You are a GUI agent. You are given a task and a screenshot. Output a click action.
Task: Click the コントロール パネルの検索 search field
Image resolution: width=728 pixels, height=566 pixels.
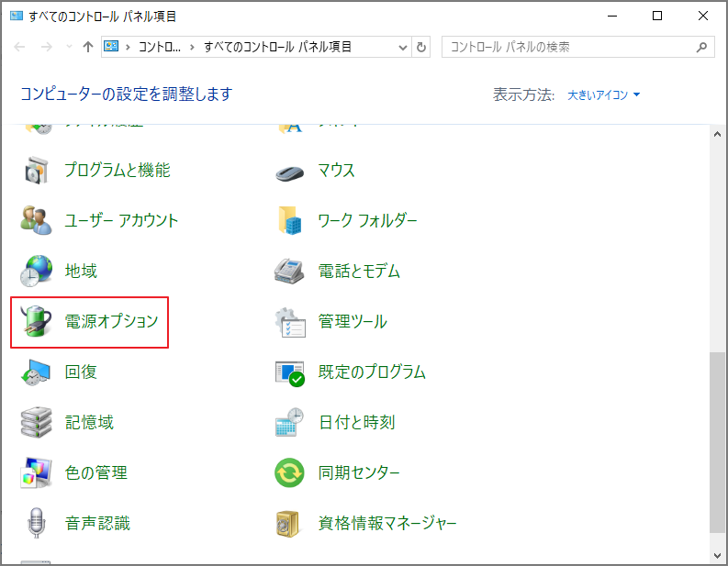coord(578,47)
